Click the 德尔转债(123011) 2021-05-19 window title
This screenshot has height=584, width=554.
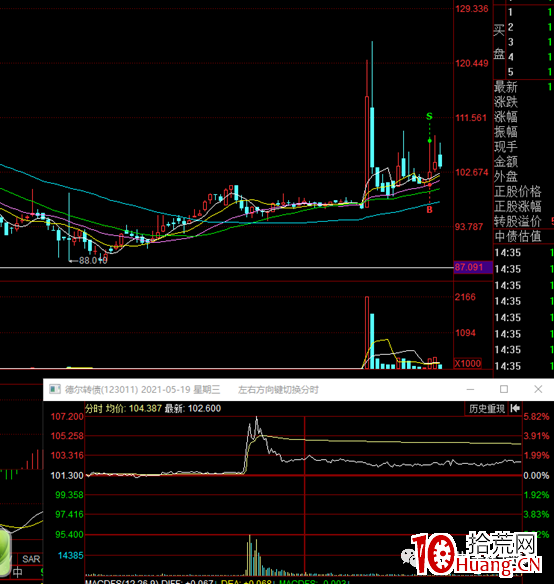[142, 390]
